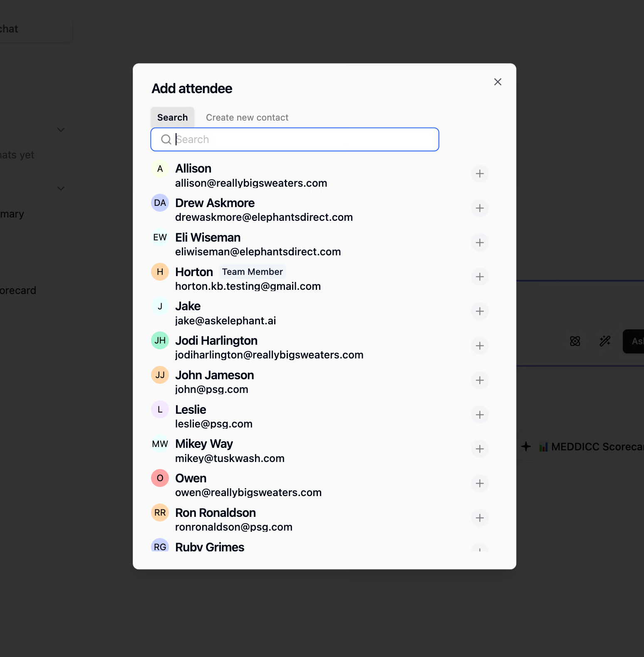This screenshot has width=644, height=657.
Task: Click Drew Askmore's DA avatar
Action: click(x=160, y=203)
